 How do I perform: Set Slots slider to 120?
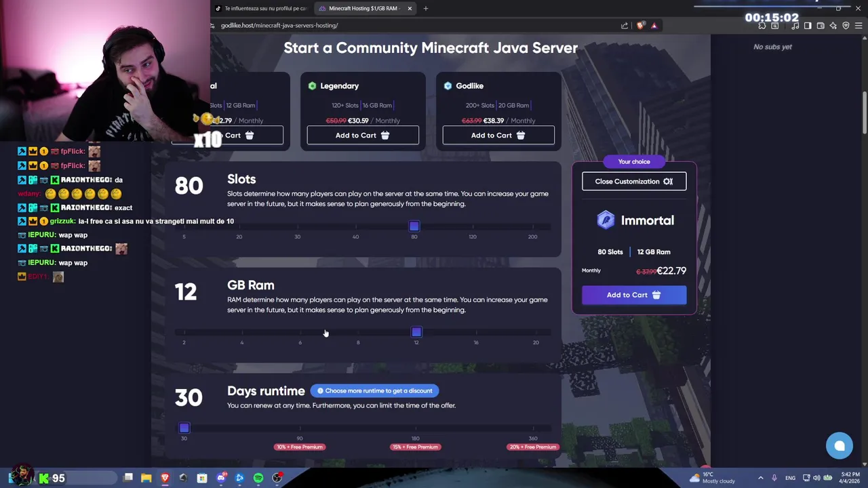[473, 227]
